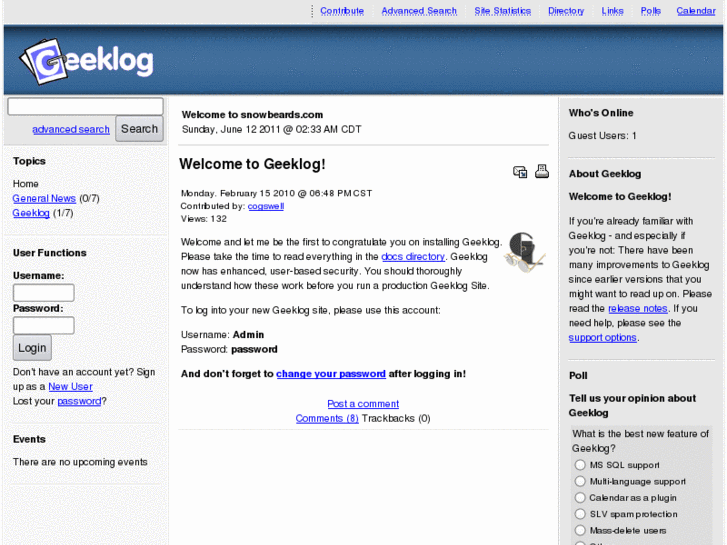Click the Welcome to snowbeards.com heading
The image size is (727, 545).
click(x=252, y=115)
